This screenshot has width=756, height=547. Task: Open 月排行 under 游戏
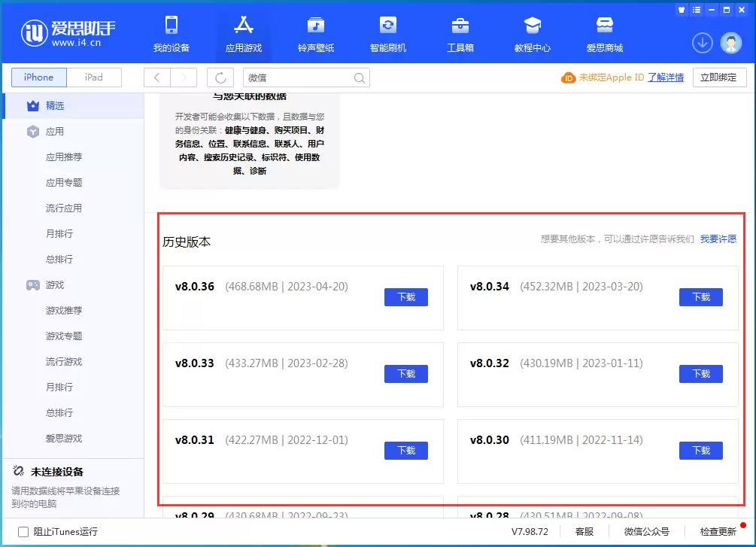[x=59, y=387]
